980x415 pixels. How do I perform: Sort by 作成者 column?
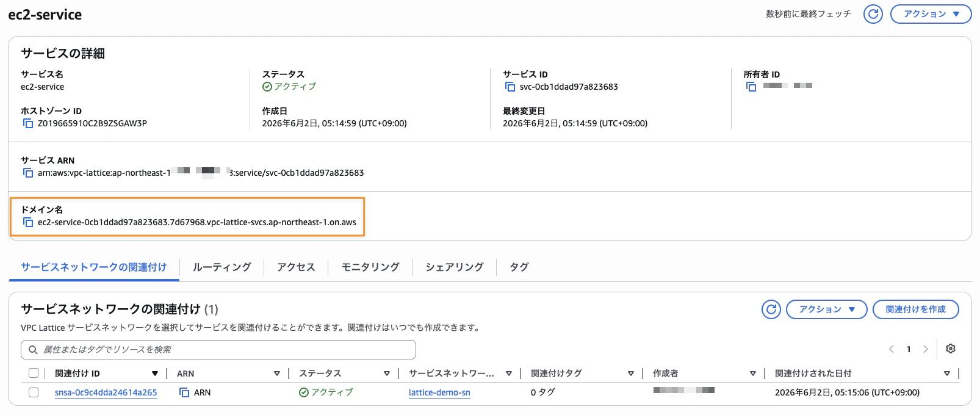pos(753,374)
